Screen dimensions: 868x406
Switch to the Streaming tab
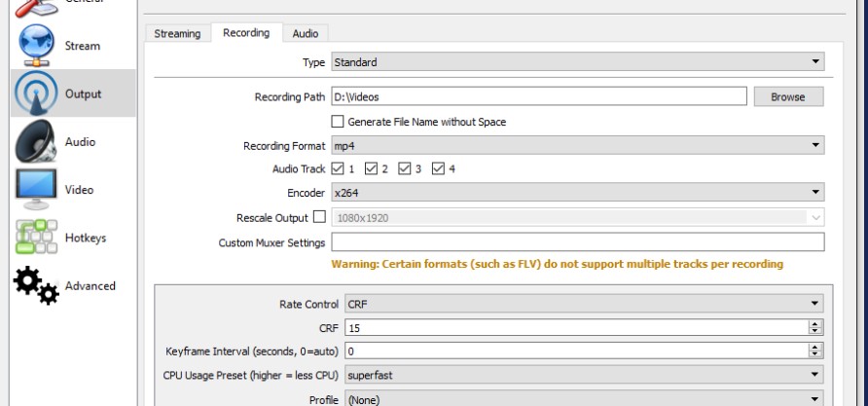177,34
